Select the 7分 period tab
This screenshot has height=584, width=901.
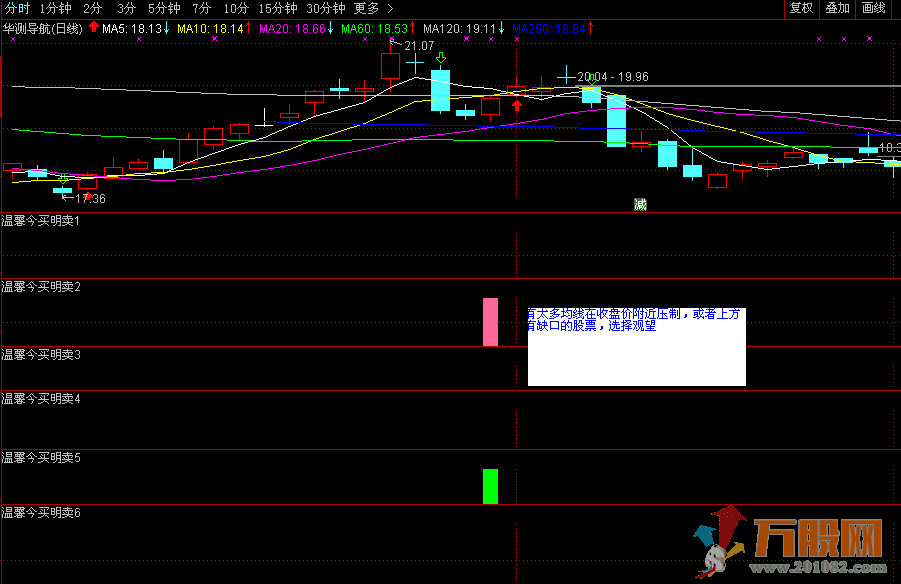[x=202, y=9]
